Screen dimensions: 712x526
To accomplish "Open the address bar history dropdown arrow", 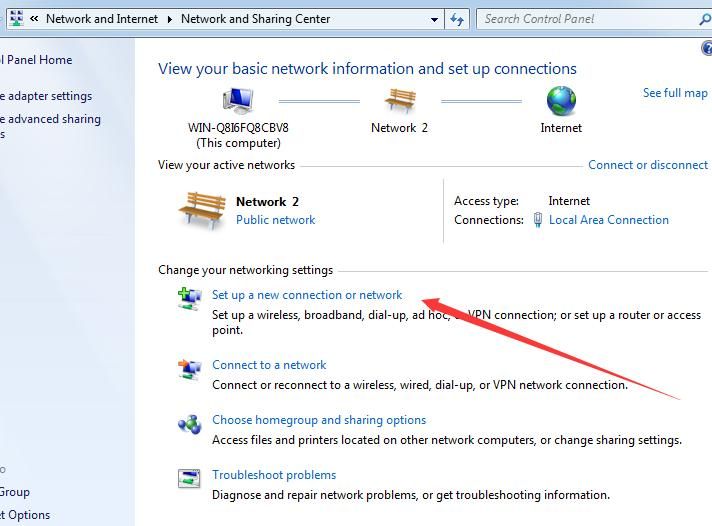I will click(434, 20).
